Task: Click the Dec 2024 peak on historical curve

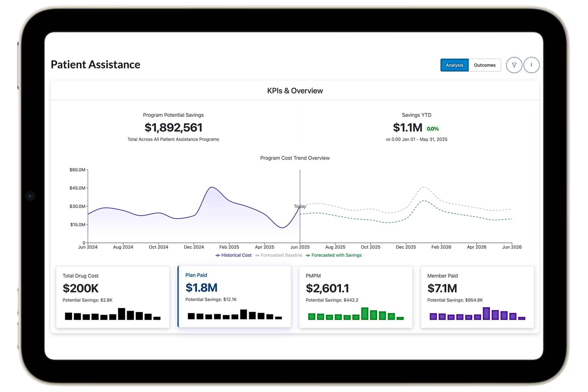Action: pos(212,188)
